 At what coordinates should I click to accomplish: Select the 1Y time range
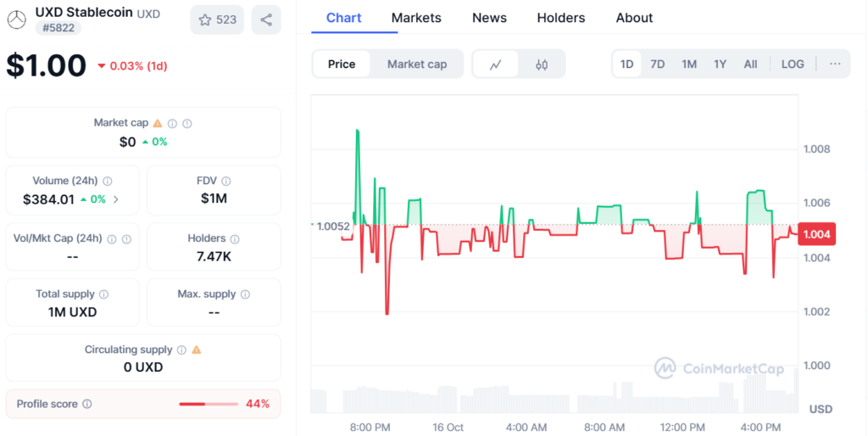[720, 64]
